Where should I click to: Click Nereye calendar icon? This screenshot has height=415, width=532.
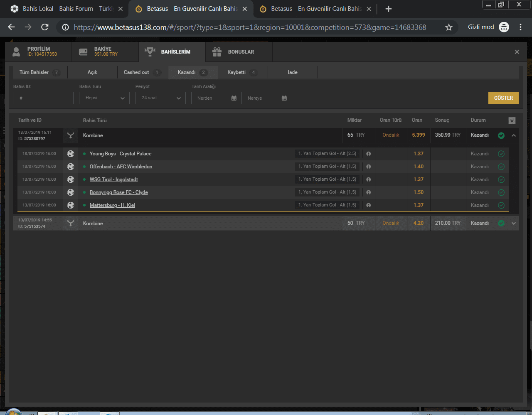(284, 98)
